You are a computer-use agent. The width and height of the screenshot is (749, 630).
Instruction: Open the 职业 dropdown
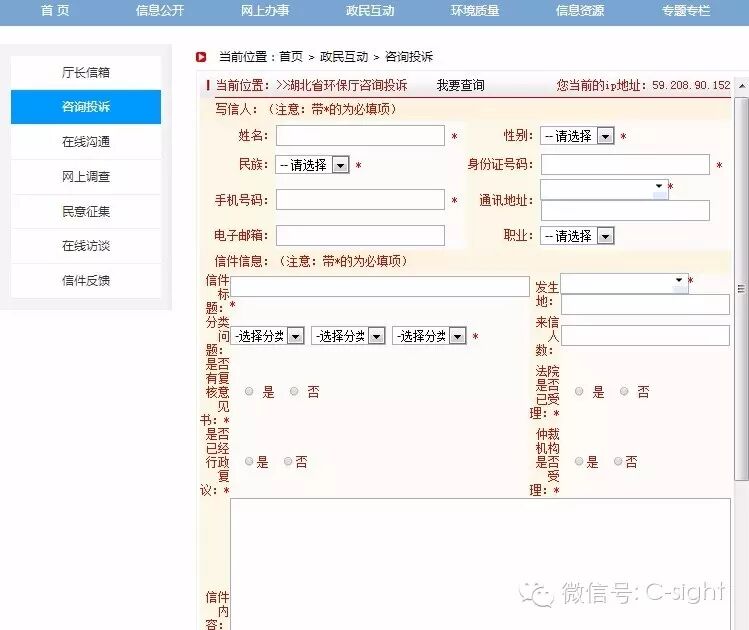[577, 236]
